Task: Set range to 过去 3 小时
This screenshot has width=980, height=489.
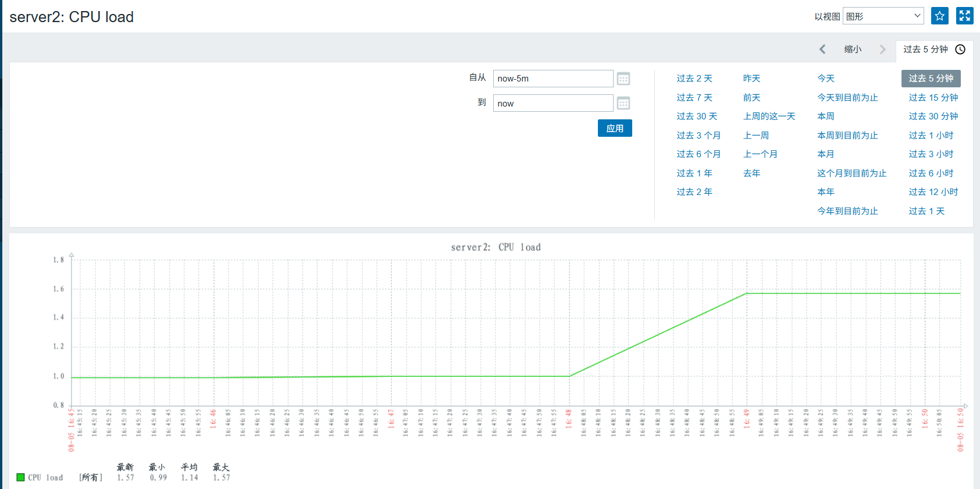Action: pyautogui.click(x=931, y=154)
